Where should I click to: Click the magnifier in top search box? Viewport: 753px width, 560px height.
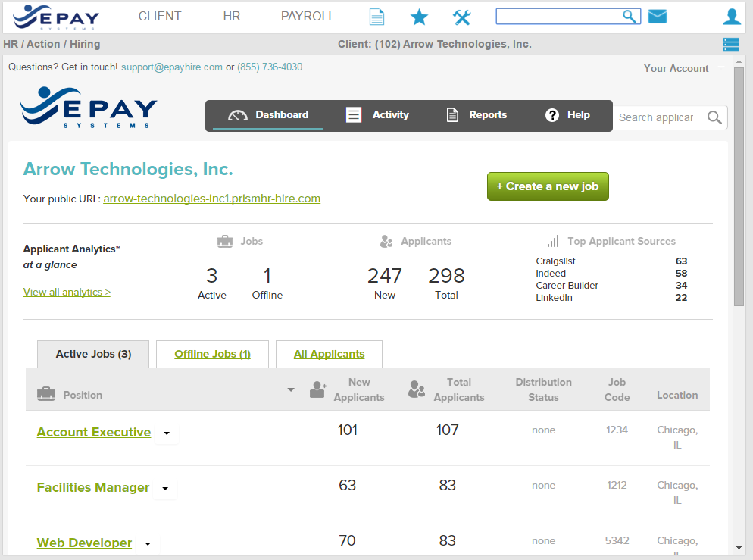(x=630, y=17)
